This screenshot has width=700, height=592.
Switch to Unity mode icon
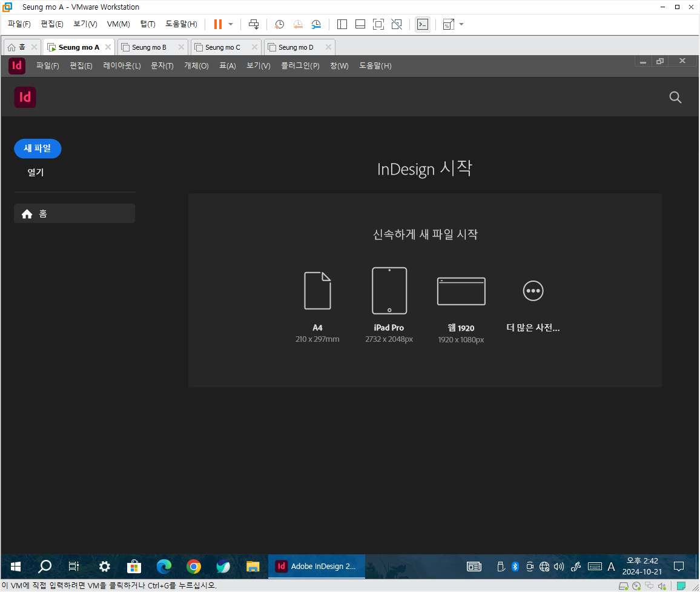(397, 24)
